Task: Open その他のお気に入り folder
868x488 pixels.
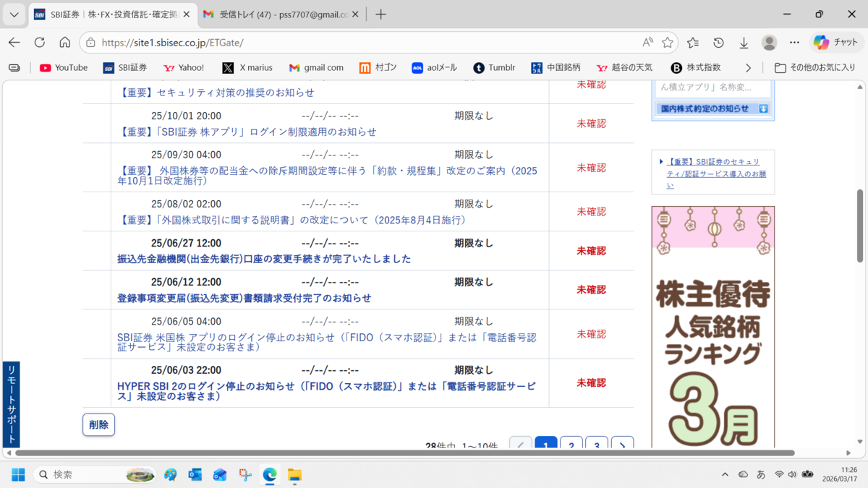Action: pyautogui.click(x=814, y=67)
